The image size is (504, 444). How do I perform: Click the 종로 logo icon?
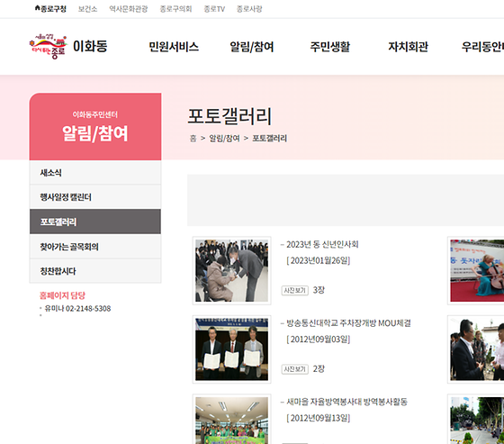click(x=48, y=46)
